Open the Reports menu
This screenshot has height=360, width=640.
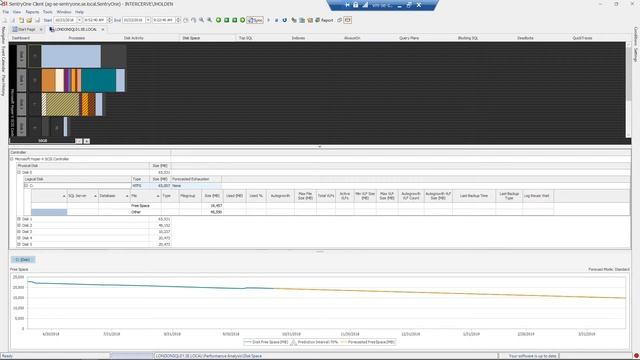[32, 12]
